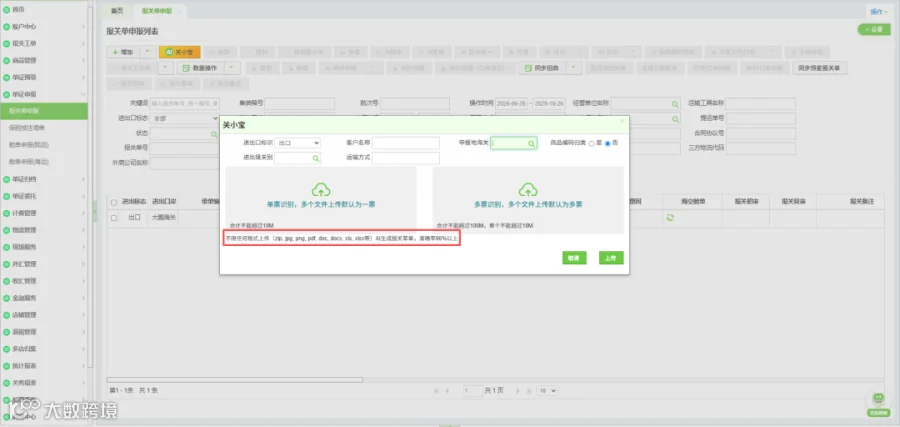Go to first page in pagination
900x427 pixels.
(x=437, y=390)
